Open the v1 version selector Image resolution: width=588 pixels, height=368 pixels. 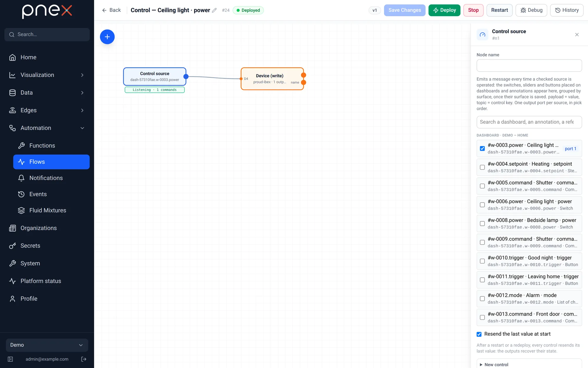(375, 10)
